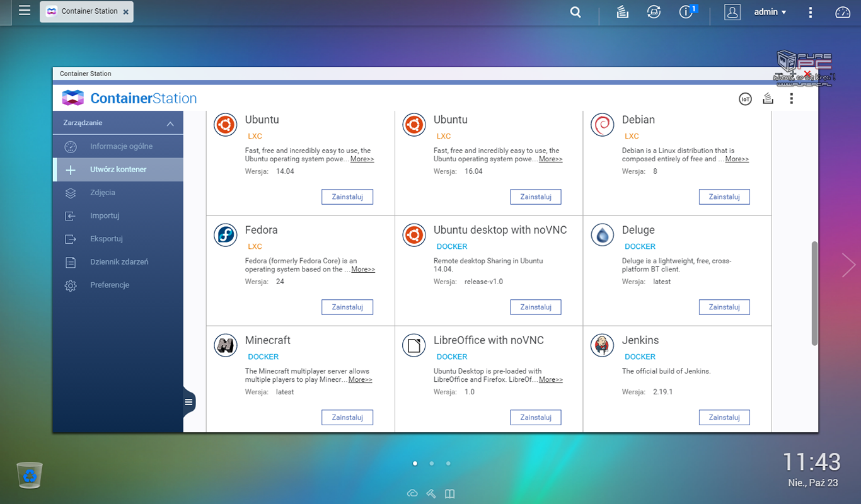Install Minecraft Docker container
The width and height of the screenshot is (861, 504).
click(x=347, y=417)
